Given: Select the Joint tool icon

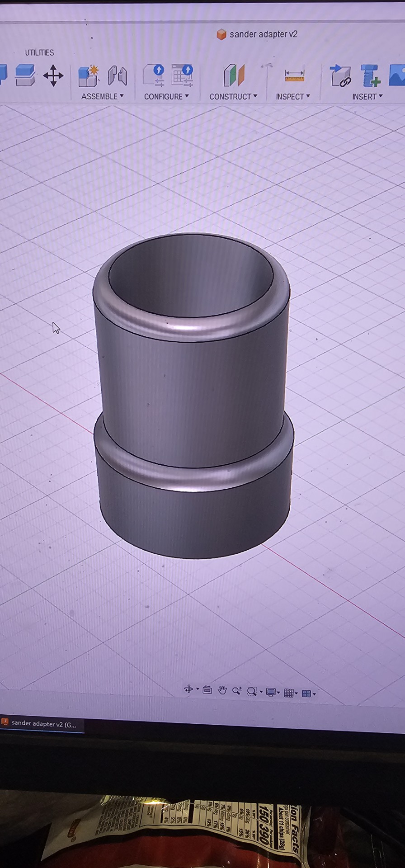Looking at the screenshot, I should (117, 76).
